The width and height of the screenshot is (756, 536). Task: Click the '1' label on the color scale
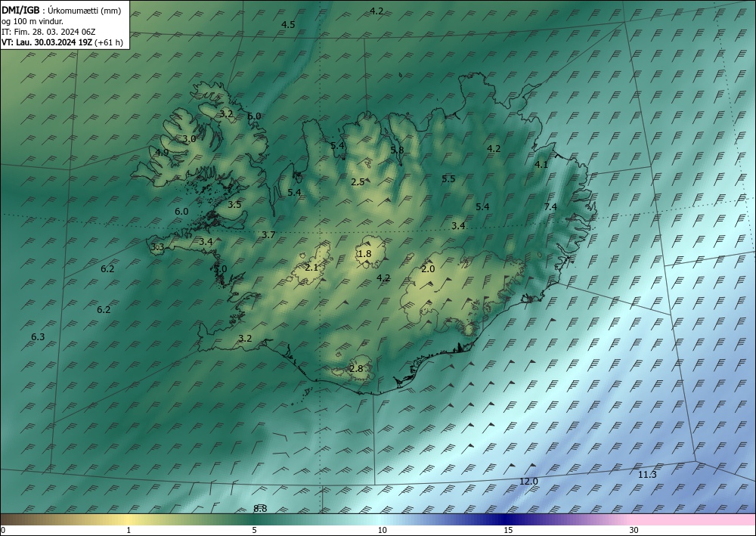pos(129,530)
